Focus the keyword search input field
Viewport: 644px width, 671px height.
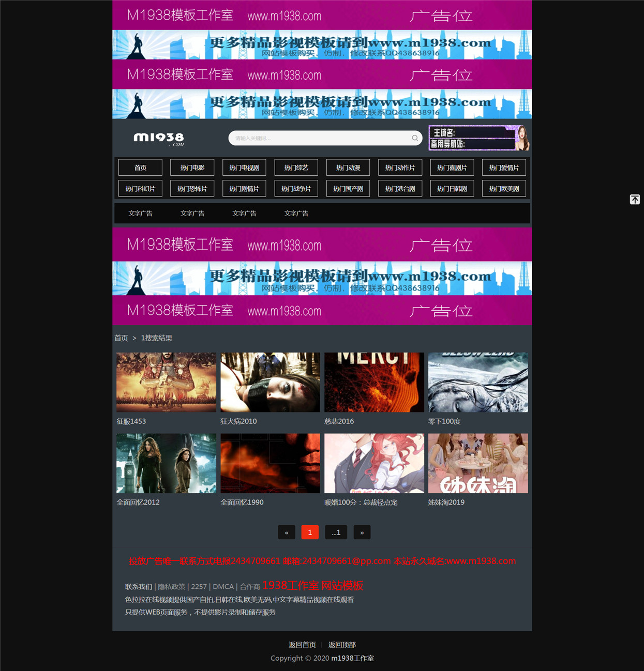coord(321,138)
